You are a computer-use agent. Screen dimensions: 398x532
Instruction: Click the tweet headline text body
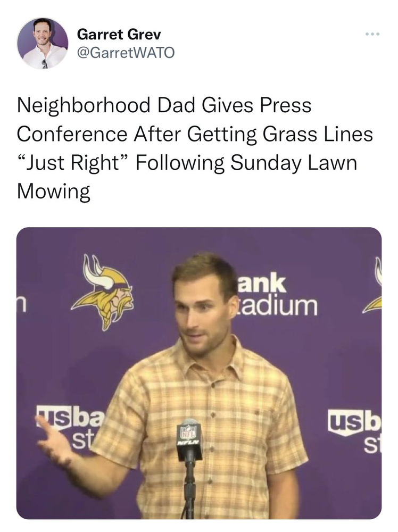194,148
